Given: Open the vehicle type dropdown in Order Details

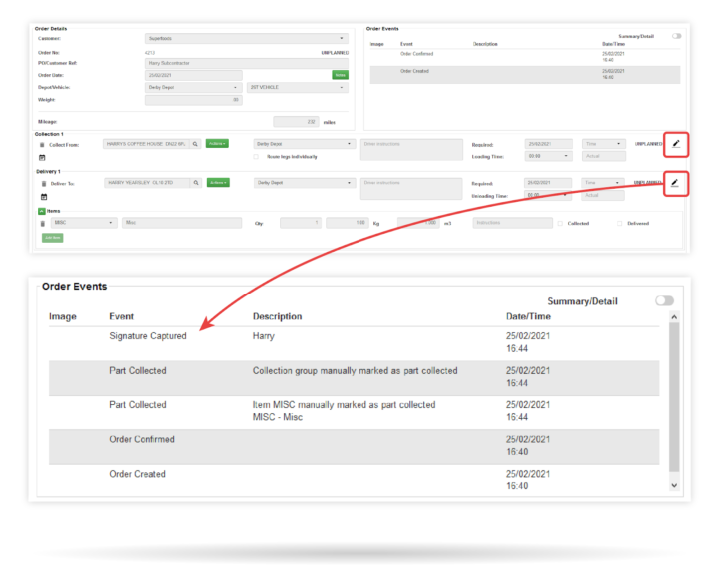Looking at the screenshot, I should point(298,87).
